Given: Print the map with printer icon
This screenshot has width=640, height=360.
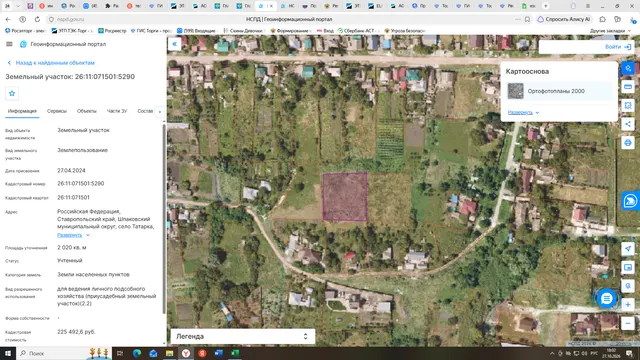Looking at the screenshot, I should 628,143.
